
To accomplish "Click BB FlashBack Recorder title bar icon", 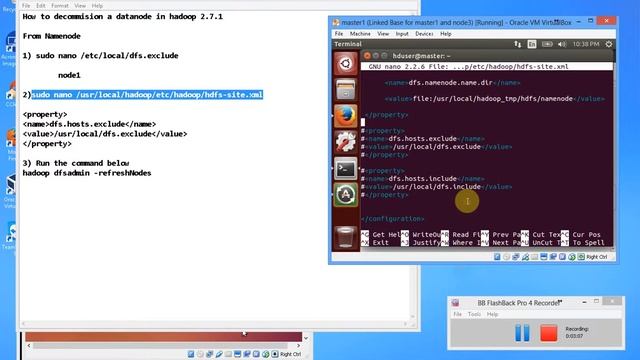I will tap(456, 303).
